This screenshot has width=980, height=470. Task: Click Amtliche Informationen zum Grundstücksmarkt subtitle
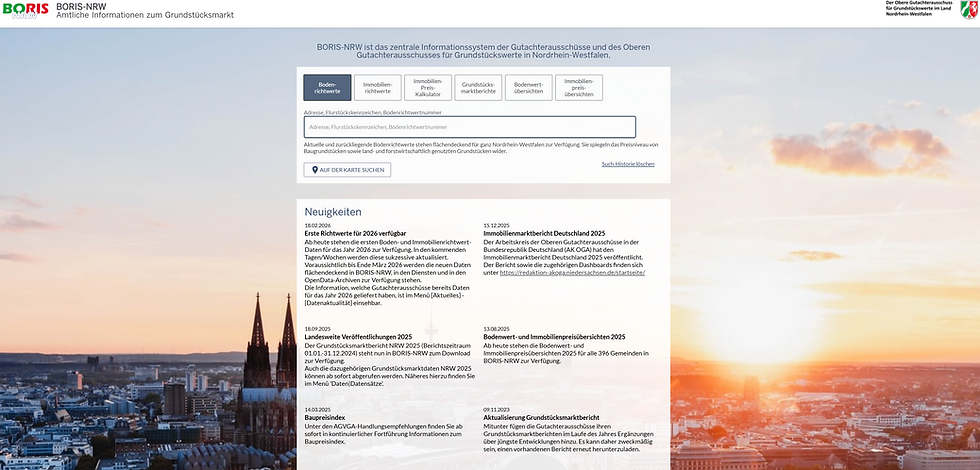tap(145, 15)
